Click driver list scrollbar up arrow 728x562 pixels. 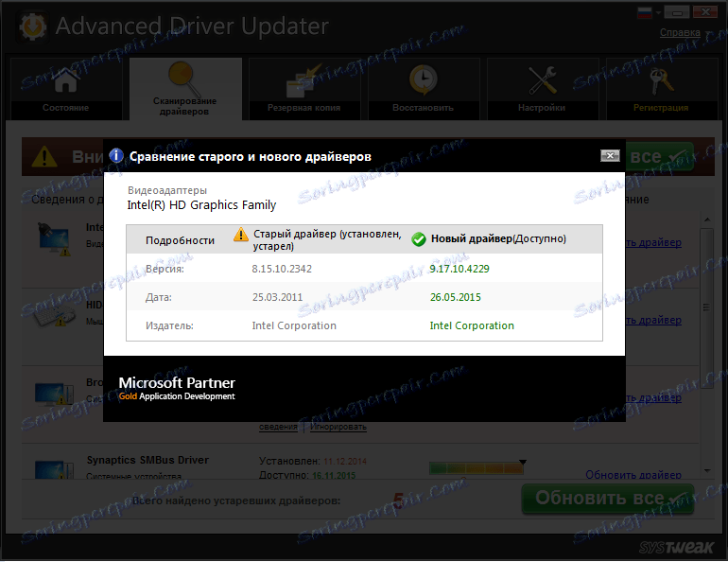tap(707, 220)
